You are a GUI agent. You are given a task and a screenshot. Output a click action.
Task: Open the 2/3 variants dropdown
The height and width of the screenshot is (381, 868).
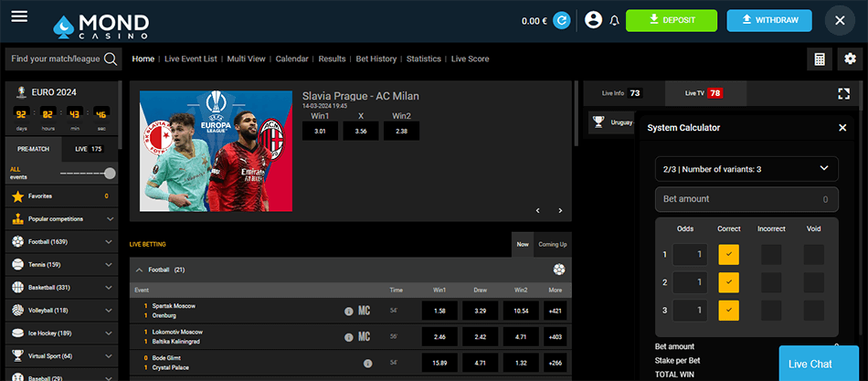pos(746,169)
